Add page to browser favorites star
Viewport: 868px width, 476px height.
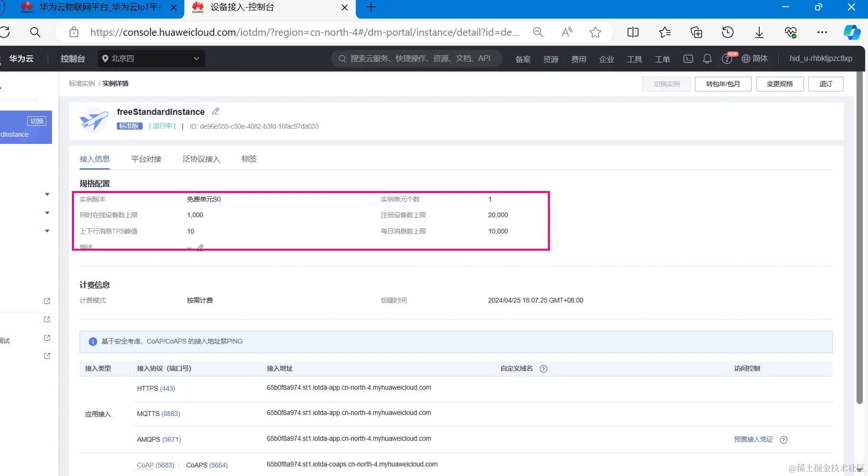pos(595,32)
